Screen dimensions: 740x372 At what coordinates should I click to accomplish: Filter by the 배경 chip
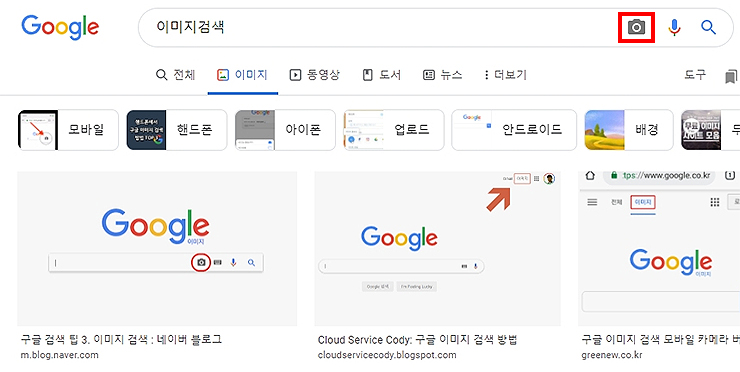(629, 130)
